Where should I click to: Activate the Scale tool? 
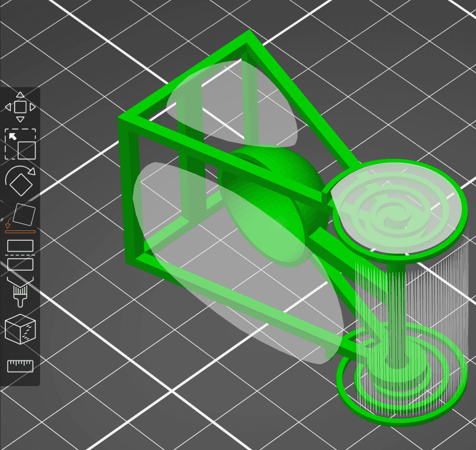click(x=20, y=144)
